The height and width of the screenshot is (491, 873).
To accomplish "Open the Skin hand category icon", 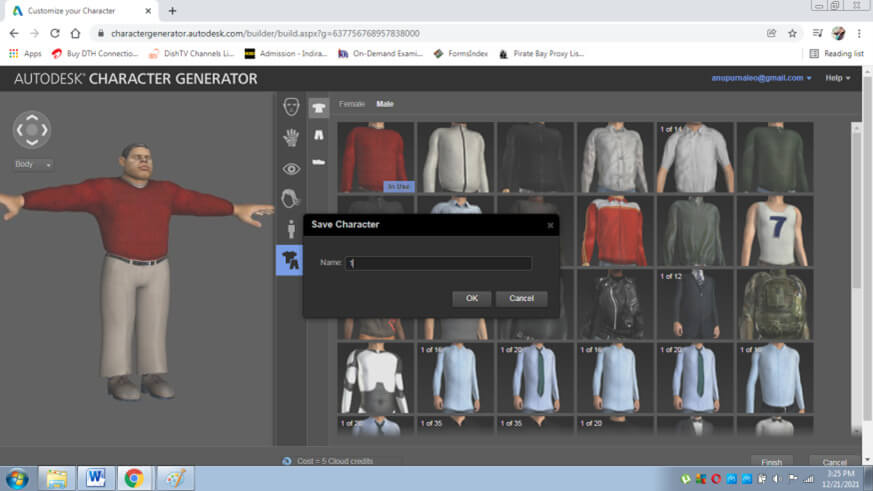I will (x=291, y=138).
